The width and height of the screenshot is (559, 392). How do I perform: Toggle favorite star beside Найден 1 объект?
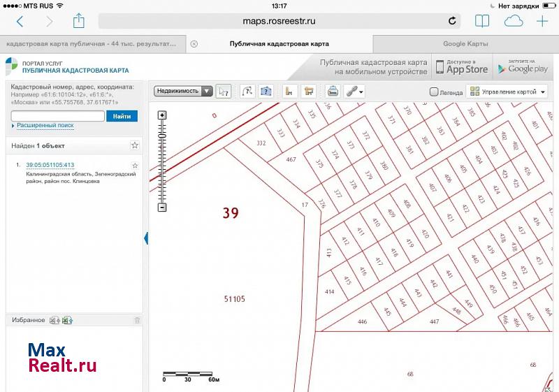pyautogui.click(x=135, y=145)
